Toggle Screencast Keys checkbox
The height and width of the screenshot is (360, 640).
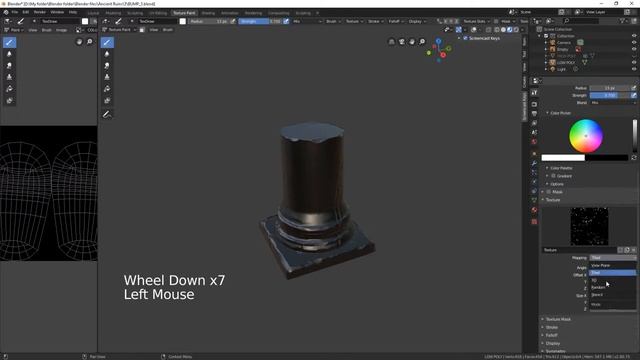[x=465, y=38]
